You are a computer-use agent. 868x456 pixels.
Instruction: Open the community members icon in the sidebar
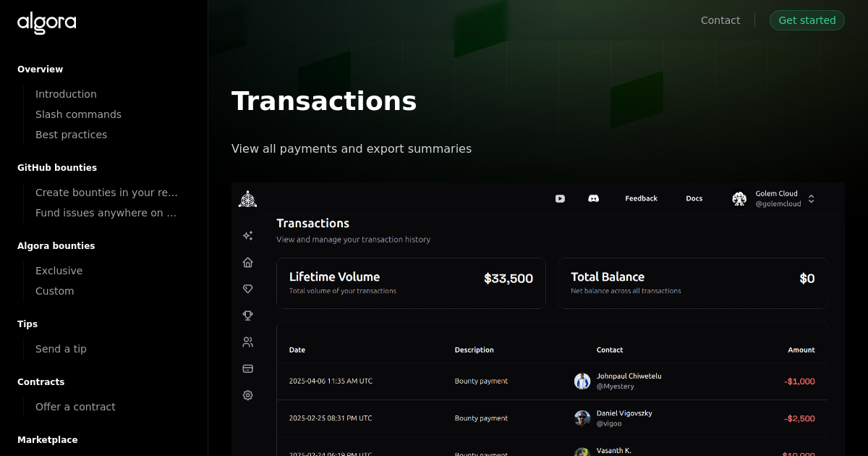247,342
